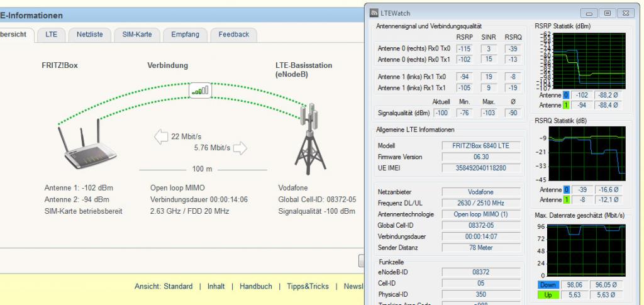The width and height of the screenshot is (644, 305).
Task: Click Rx0 Tx0 RSRP value -115
Action: pos(465,49)
